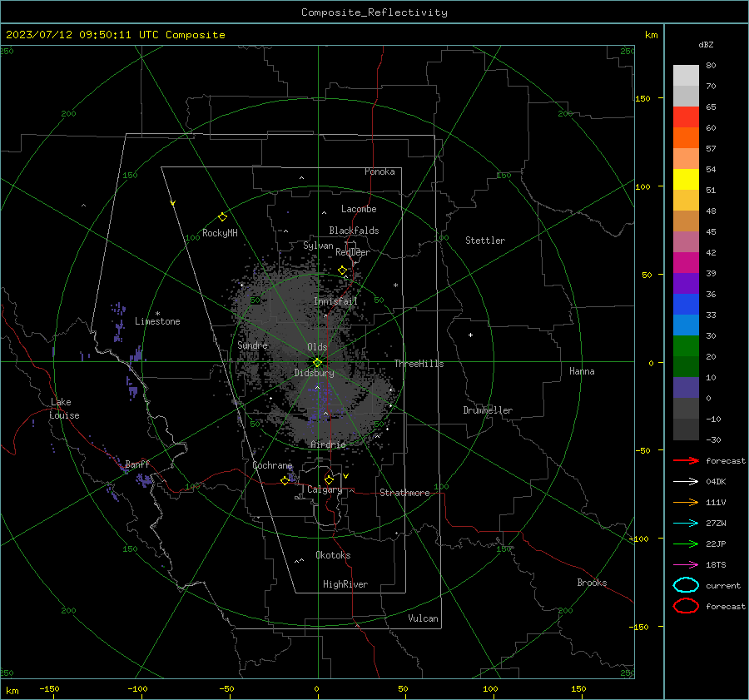Click the Banff label
This screenshot has width=749, height=700.
[137, 464]
